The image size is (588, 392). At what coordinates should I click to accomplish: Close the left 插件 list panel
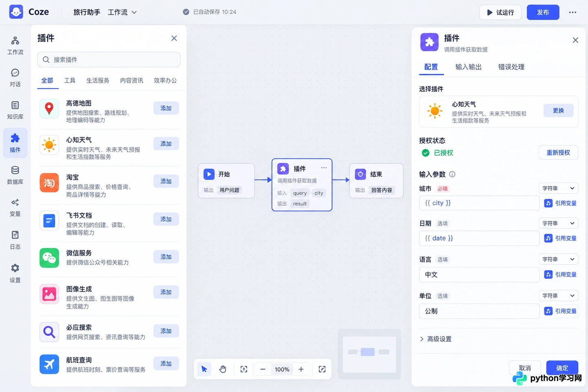pyautogui.click(x=174, y=38)
